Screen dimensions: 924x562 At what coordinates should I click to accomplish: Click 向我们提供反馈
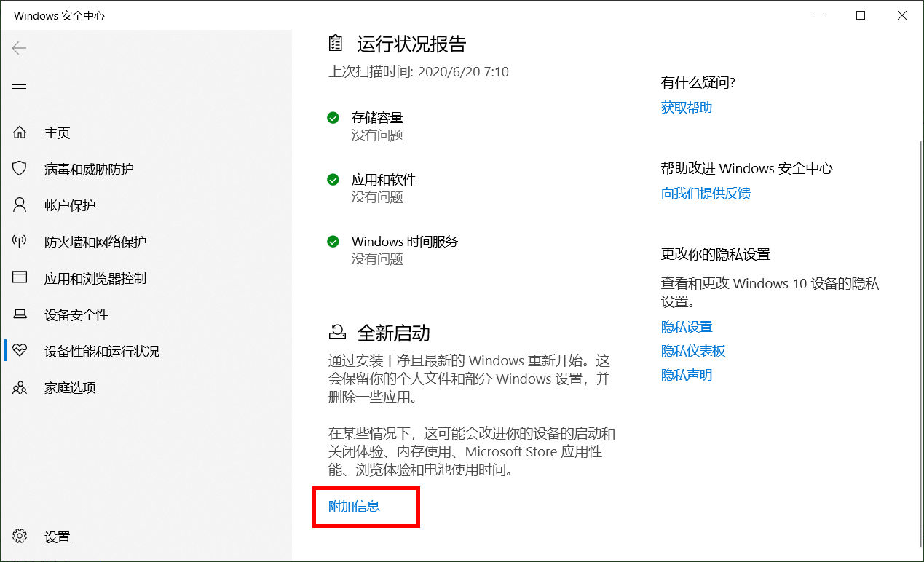[705, 194]
